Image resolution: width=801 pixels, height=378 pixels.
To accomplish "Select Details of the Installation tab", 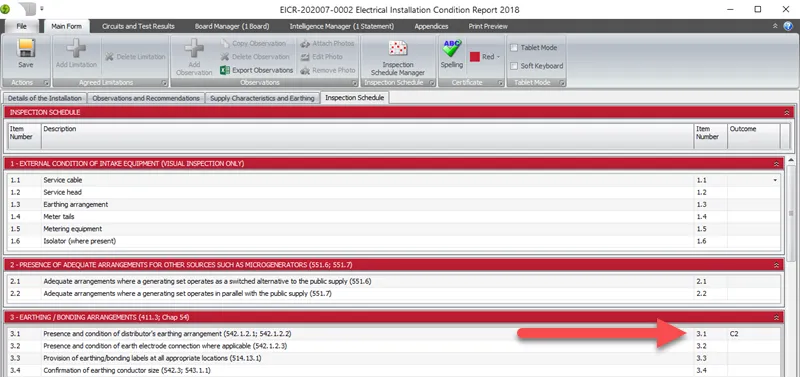I will pos(45,98).
